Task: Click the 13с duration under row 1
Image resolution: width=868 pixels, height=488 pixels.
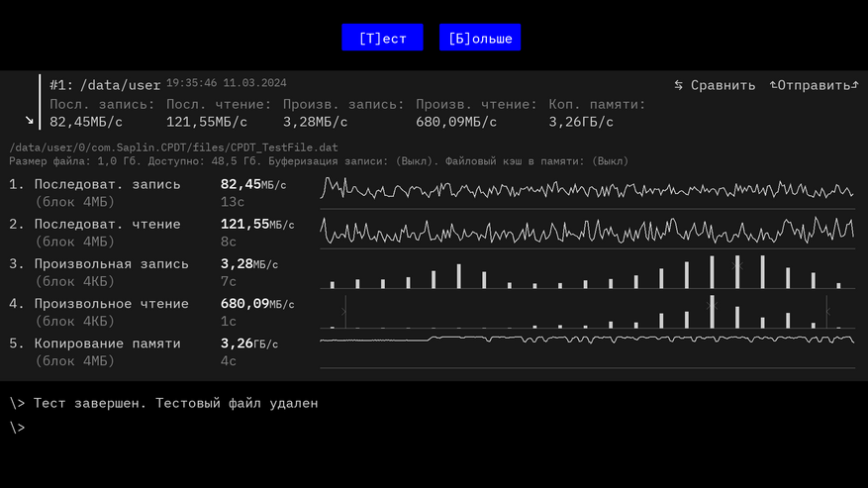Action: click(x=233, y=202)
